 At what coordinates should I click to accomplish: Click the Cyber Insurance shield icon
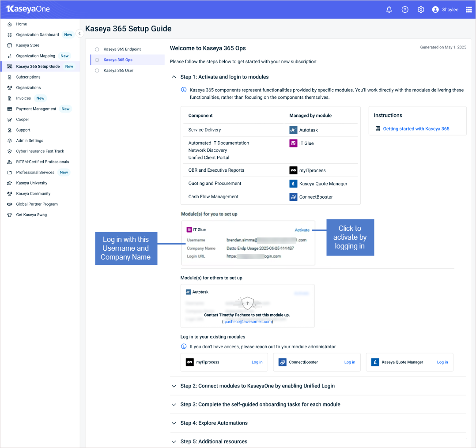tap(9, 151)
